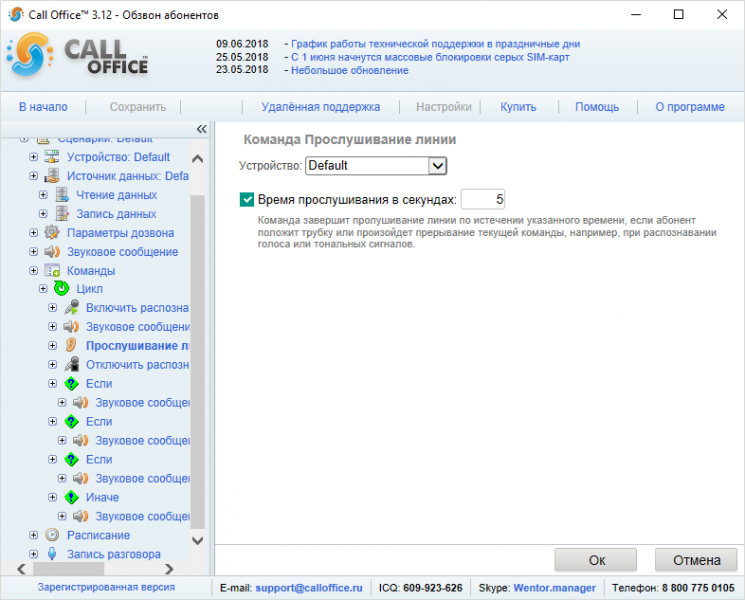
Task: Click the green Цикл loop icon
Action: (x=62, y=288)
